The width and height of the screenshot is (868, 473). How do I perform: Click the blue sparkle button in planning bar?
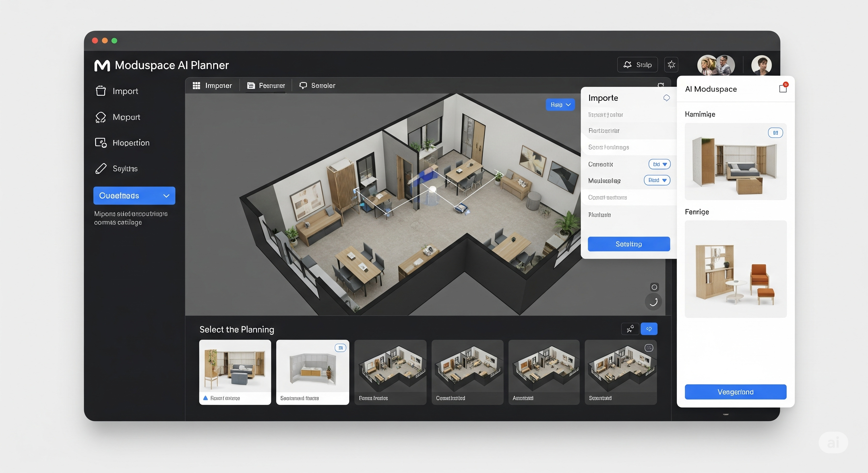649,329
